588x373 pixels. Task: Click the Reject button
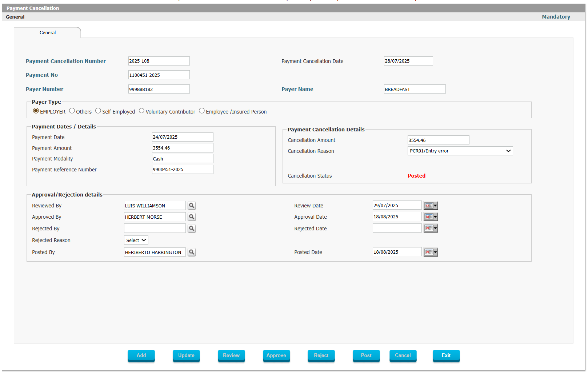[321, 356]
